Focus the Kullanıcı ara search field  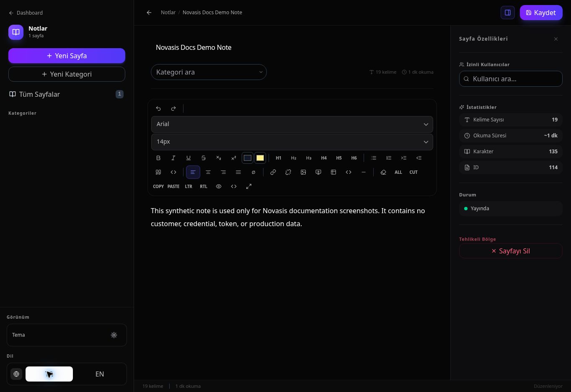tap(511, 79)
